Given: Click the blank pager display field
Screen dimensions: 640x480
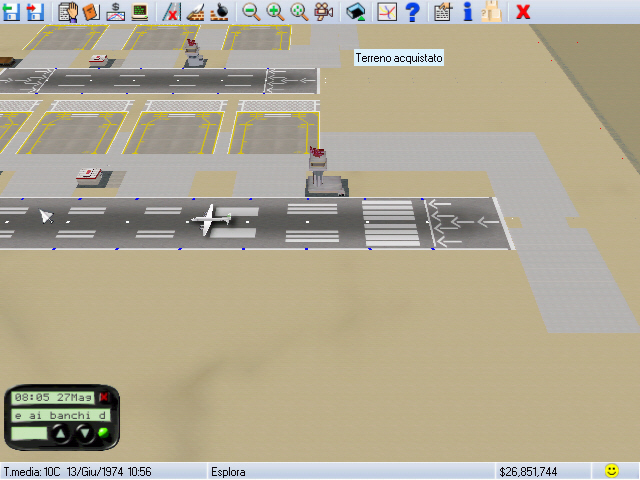Looking at the screenshot, I should click(29, 433).
